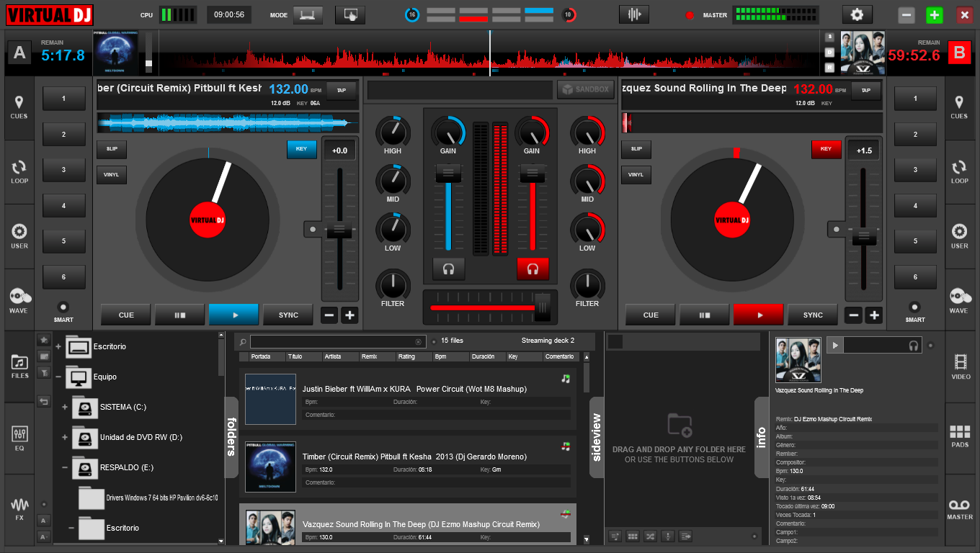Viewport: 980px width, 553px height.
Task: Open the CUES panel on deck B
Action: [959, 107]
